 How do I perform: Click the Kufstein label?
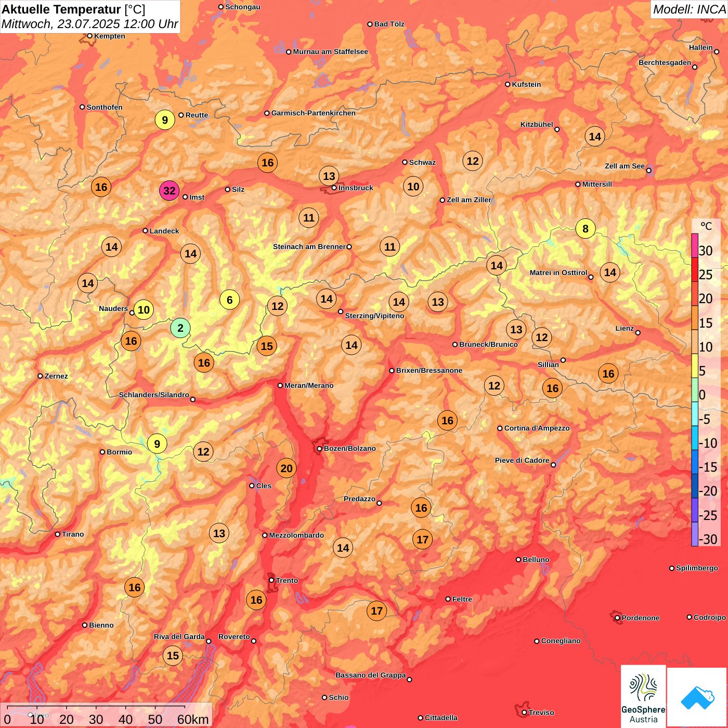[526, 84]
